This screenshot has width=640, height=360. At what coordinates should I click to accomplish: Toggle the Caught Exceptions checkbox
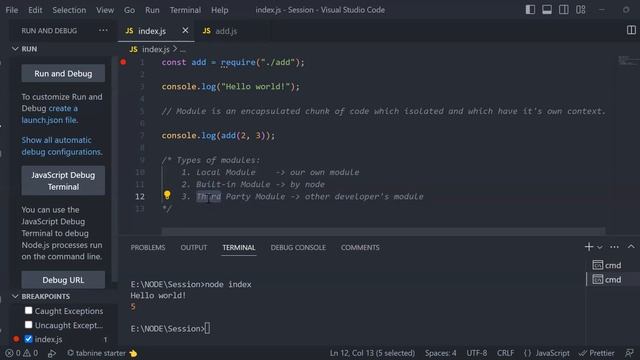click(28, 311)
